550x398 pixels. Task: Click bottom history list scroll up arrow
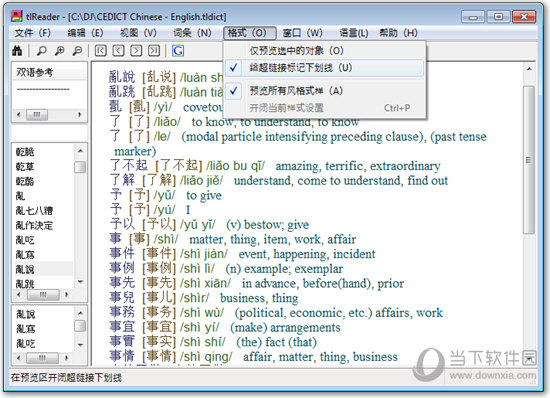80,313
